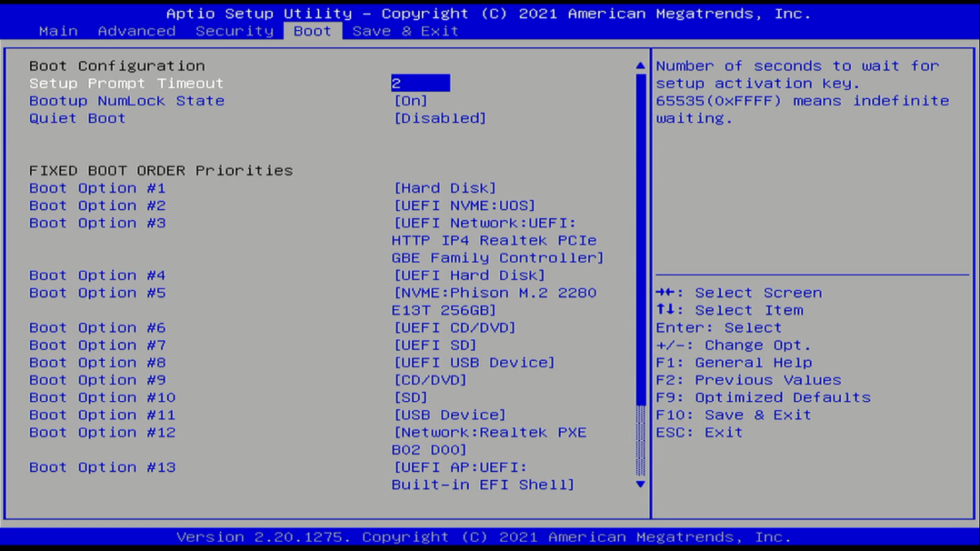Switch to the Main tab
980x551 pixels.
(x=58, y=31)
